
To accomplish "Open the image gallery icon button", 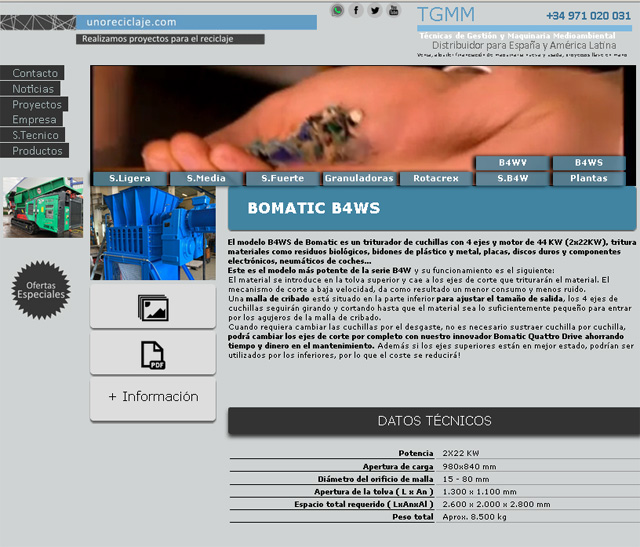I will (153, 308).
